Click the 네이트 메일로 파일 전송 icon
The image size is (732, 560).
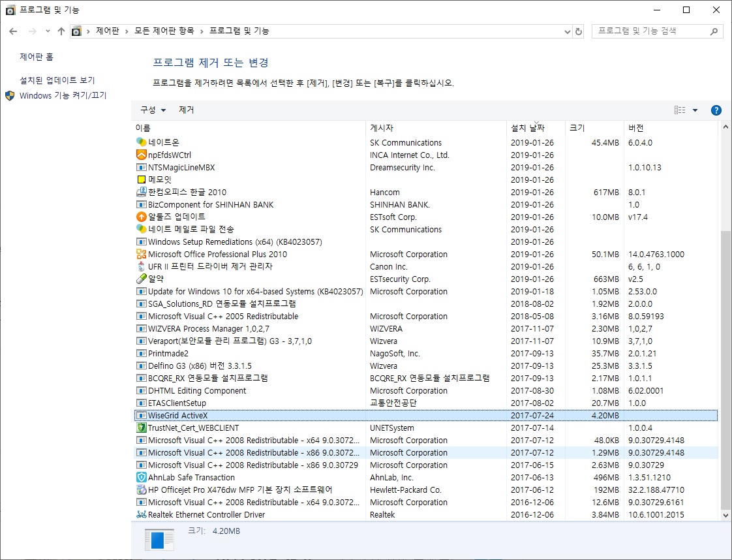[x=141, y=229]
